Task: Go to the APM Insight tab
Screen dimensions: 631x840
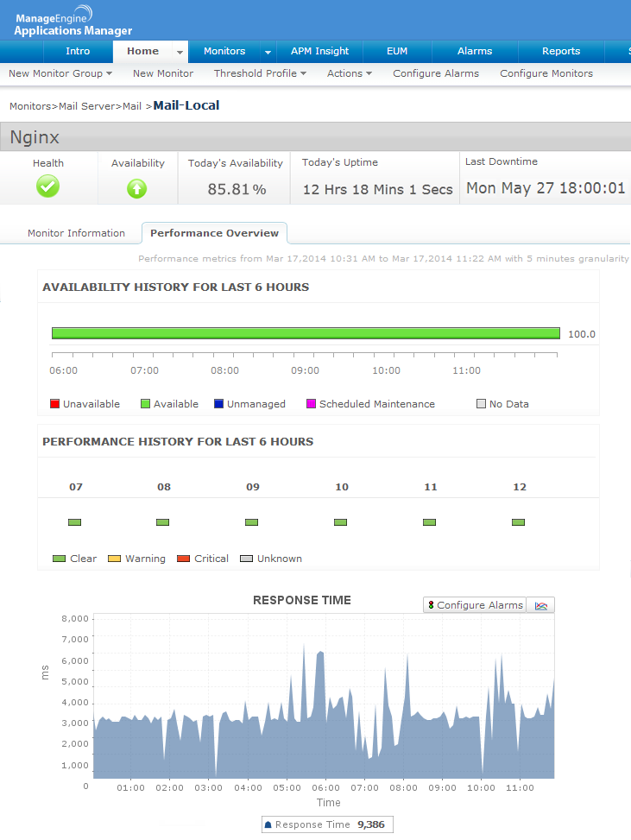Action: pyautogui.click(x=319, y=52)
